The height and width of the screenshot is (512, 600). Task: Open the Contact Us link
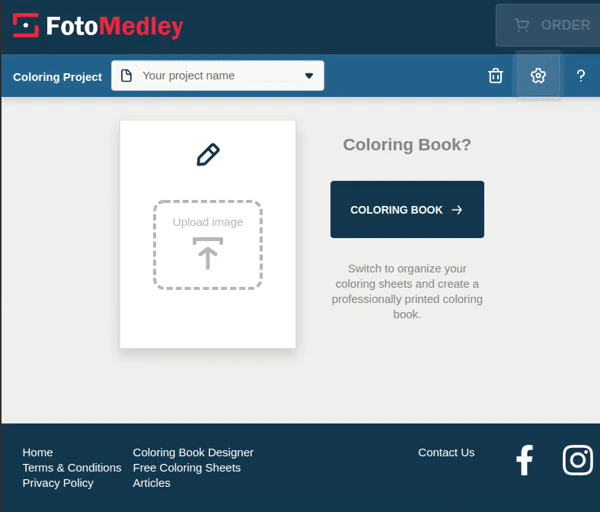click(x=446, y=452)
